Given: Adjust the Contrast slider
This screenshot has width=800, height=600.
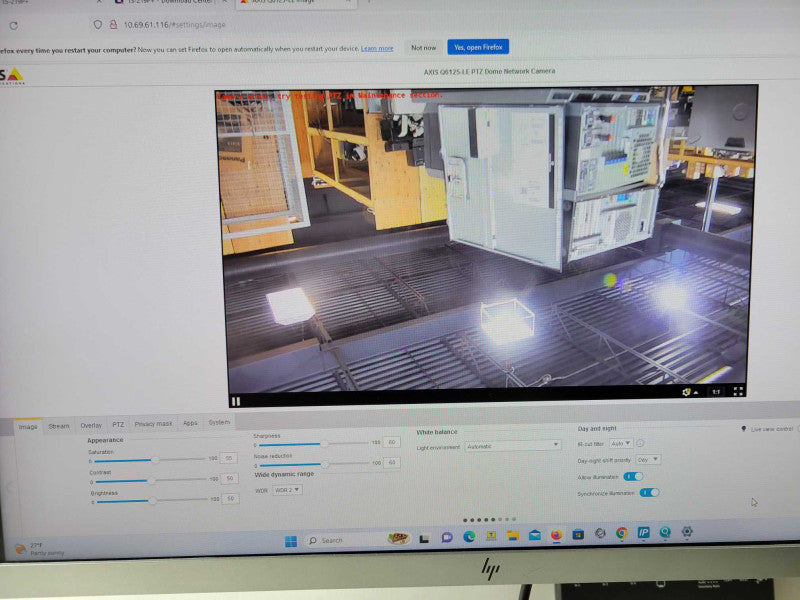Looking at the screenshot, I should pos(151,480).
